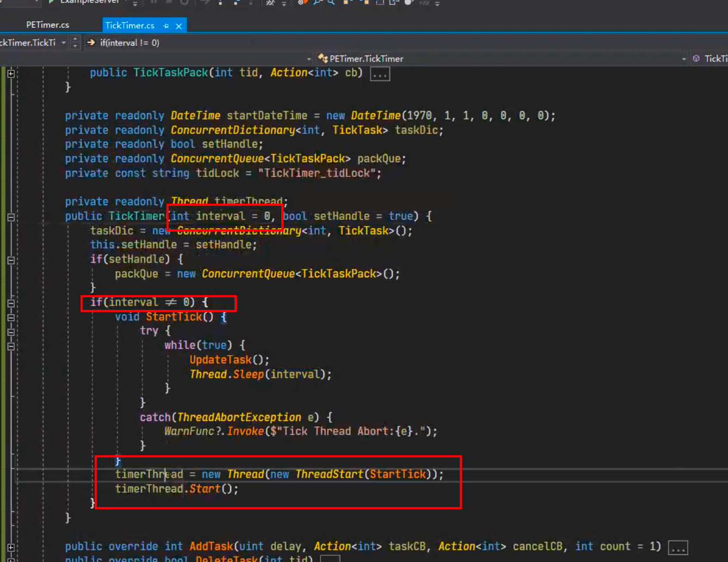Switch to the PETimer.cs tab

coord(47,25)
